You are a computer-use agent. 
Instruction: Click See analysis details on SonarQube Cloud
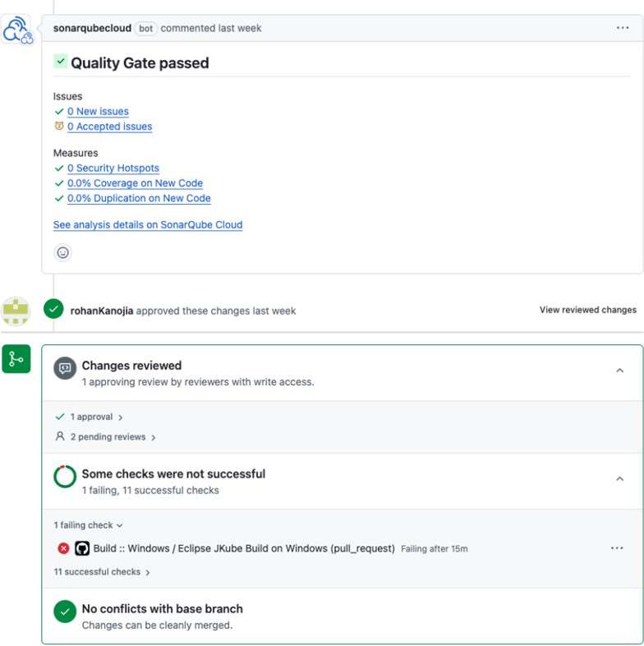point(148,225)
